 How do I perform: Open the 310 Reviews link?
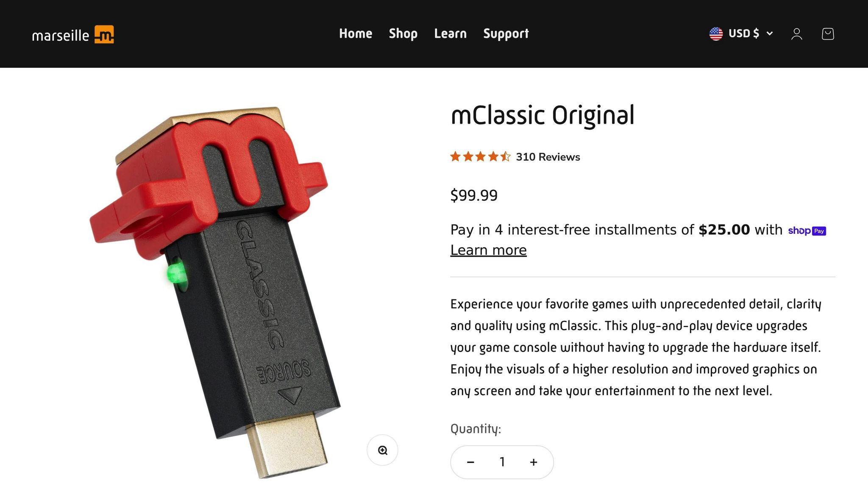548,157
